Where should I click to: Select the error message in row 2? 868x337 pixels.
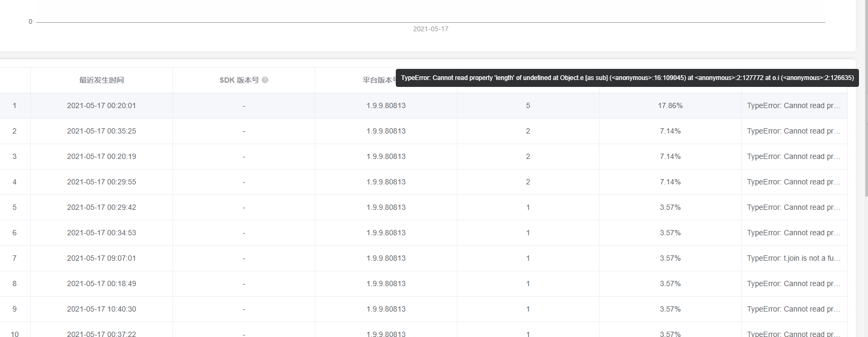[793, 131]
